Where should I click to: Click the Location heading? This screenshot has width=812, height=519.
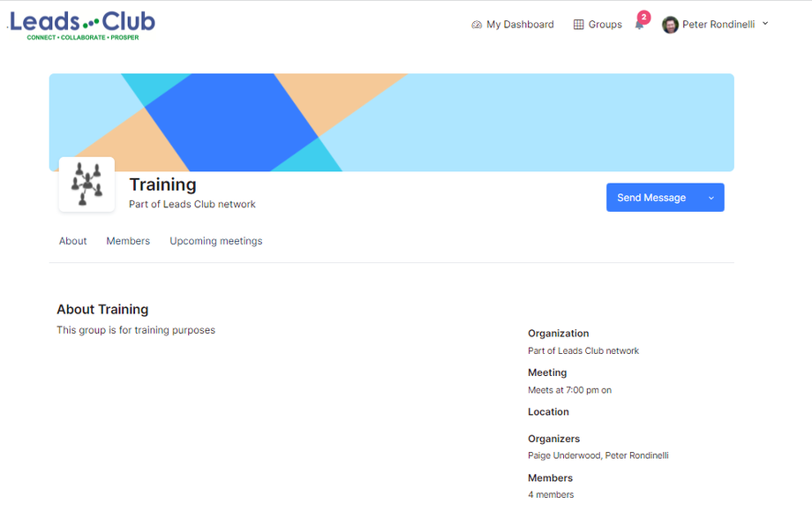coord(548,412)
